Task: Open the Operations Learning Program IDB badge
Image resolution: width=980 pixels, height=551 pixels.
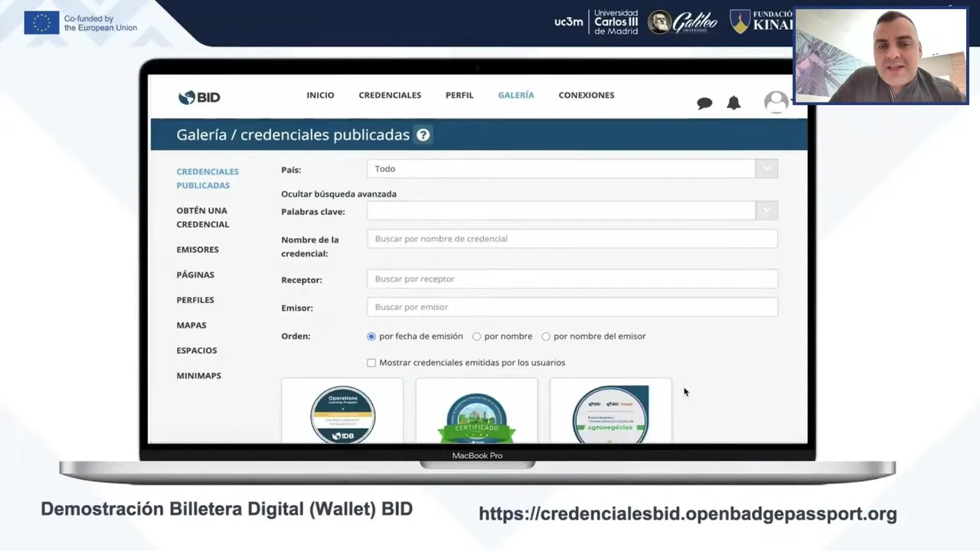Action: click(x=342, y=414)
